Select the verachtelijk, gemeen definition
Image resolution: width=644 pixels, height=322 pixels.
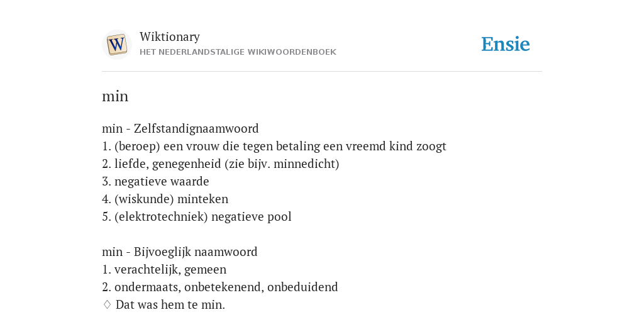click(x=164, y=269)
